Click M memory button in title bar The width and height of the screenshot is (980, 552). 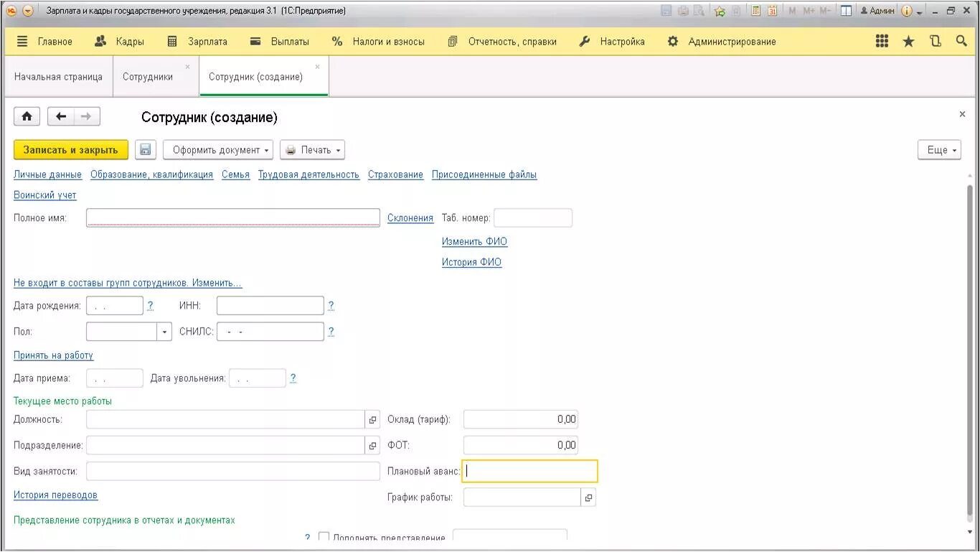[x=792, y=11]
